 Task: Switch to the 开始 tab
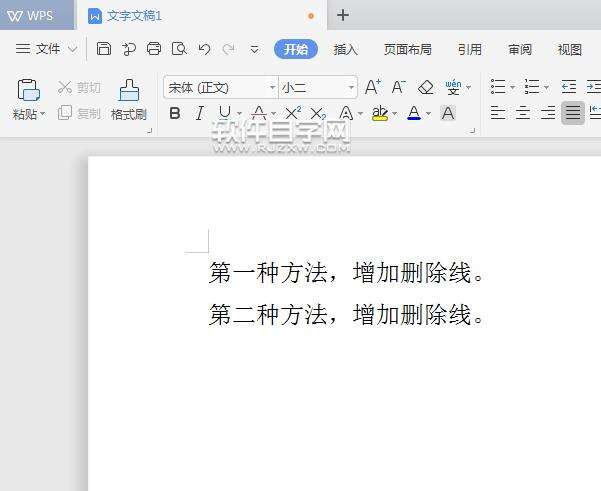tap(296, 49)
